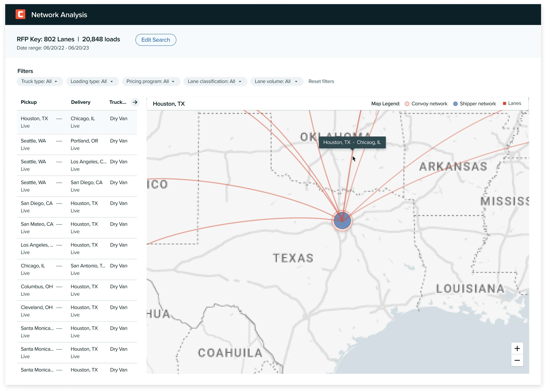Click the right arrow to show more columns
547x392 pixels.
pyautogui.click(x=135, y=102)
